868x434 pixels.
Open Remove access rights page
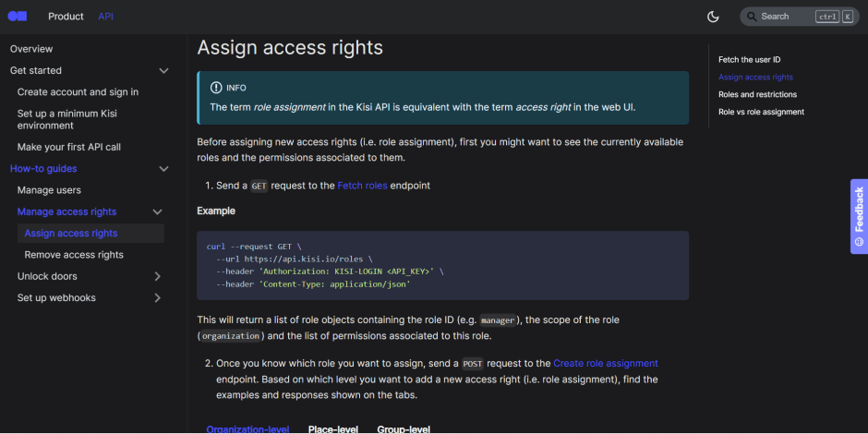point(74,255)
